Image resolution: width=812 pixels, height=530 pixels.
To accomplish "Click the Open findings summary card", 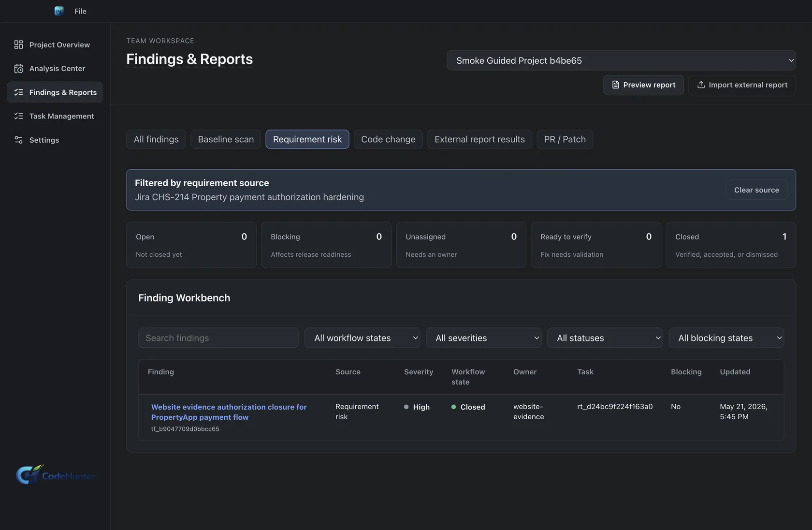I will (191, 245).
